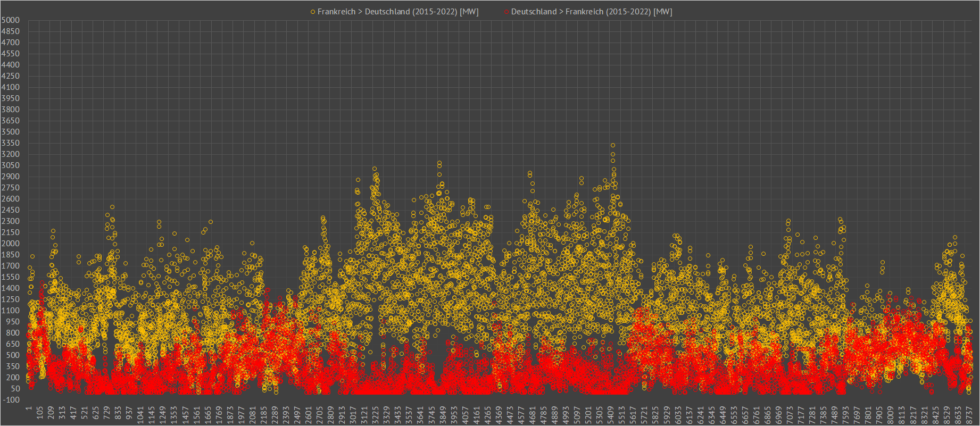The height and width of the screenshot is (426, 980).
Task: Select the 'Frankreich > Deutschland (2015-2022) [MW]' legend label
Action: [397, 12]
